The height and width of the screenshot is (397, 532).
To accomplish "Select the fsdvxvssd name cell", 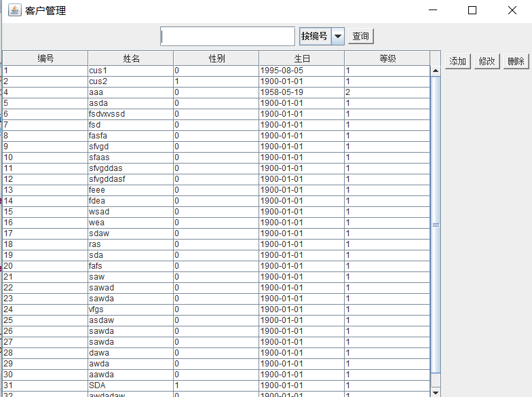I will pyautogui.click(x=130, y=114).
